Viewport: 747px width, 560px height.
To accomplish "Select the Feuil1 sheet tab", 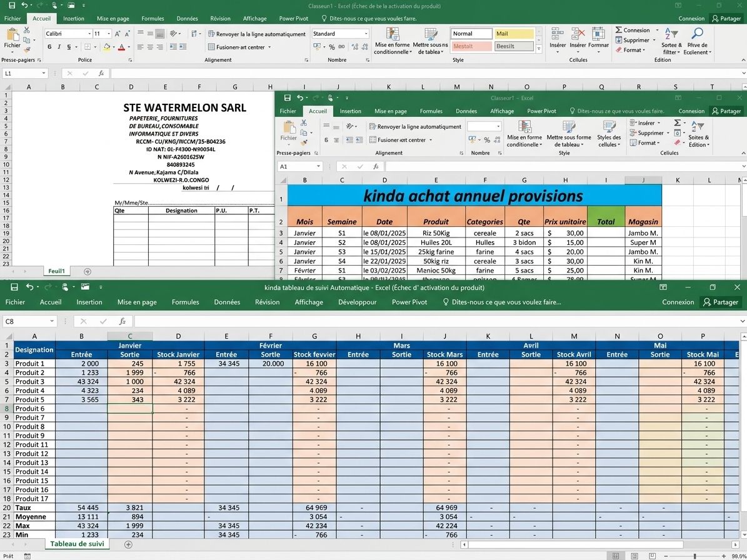I will 56,271.
